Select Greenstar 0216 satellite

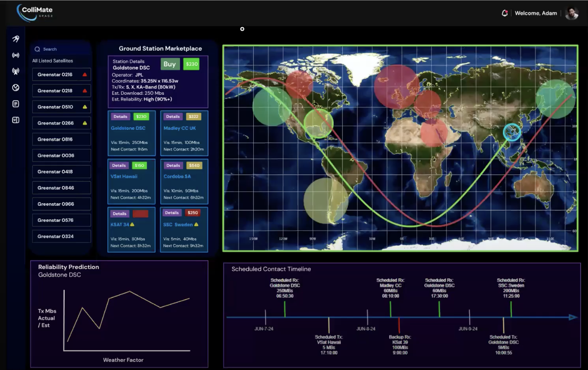coord(62,74)
